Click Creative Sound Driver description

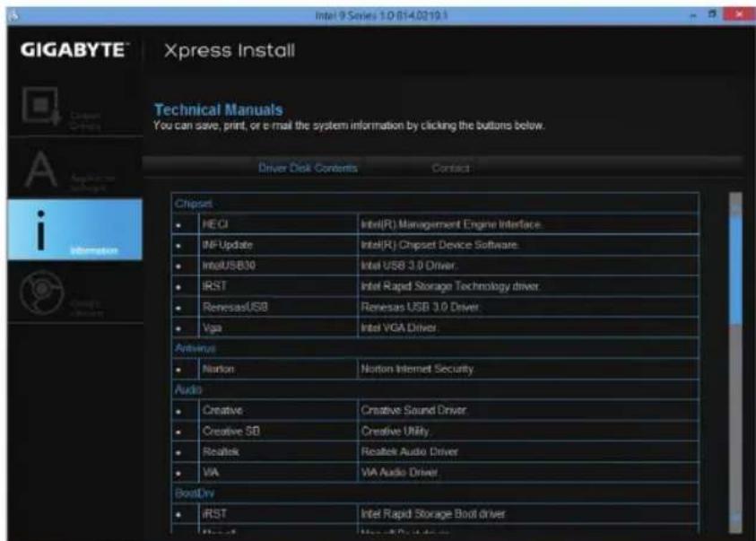pos(413,411)
